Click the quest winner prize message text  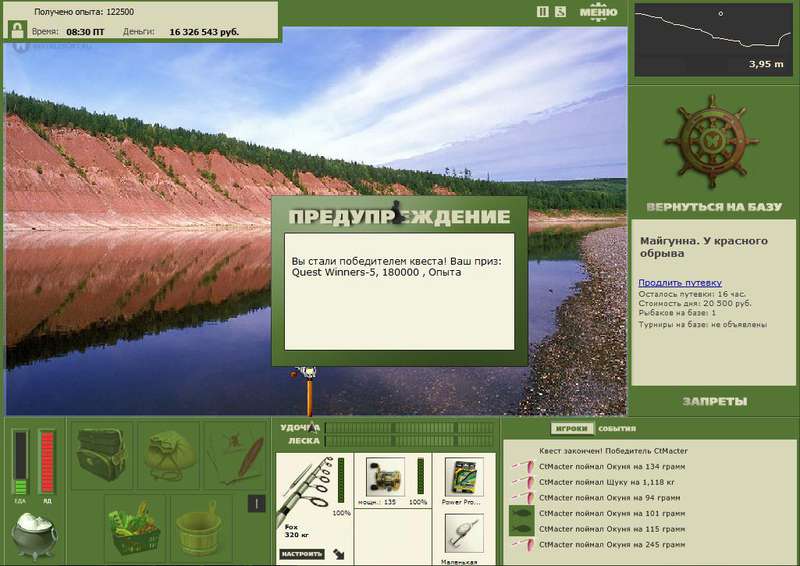396,267
